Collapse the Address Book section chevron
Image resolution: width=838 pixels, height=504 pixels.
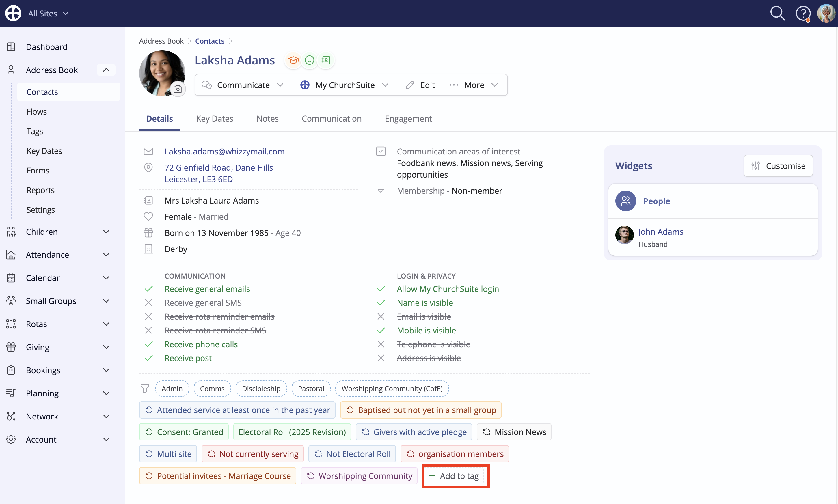tap(106, 70)
